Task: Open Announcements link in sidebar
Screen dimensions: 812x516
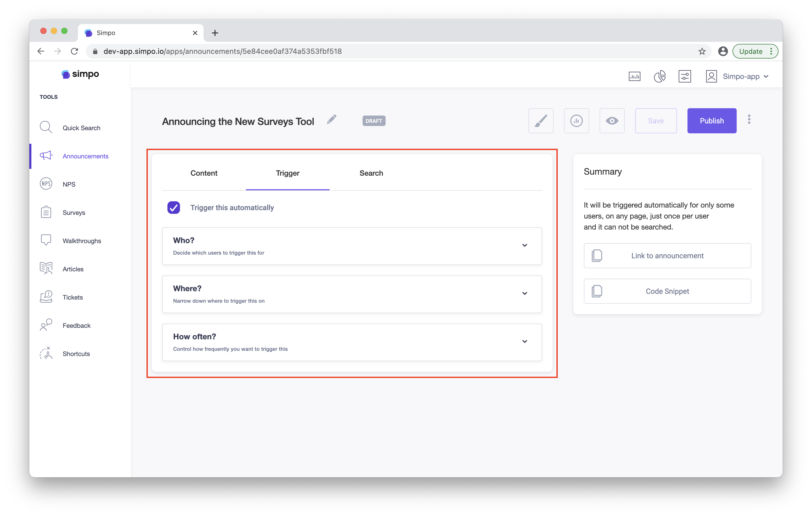Action: 85,156
